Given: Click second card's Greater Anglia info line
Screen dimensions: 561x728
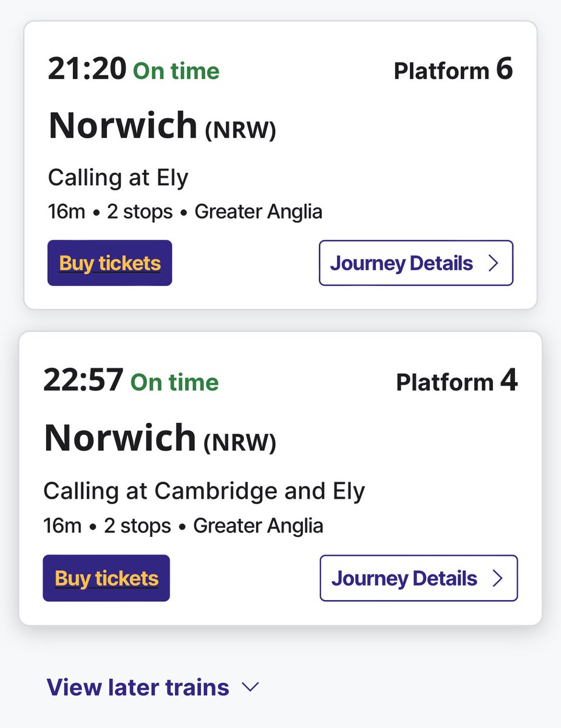Looking at the screenshot, I should (258, 525).
